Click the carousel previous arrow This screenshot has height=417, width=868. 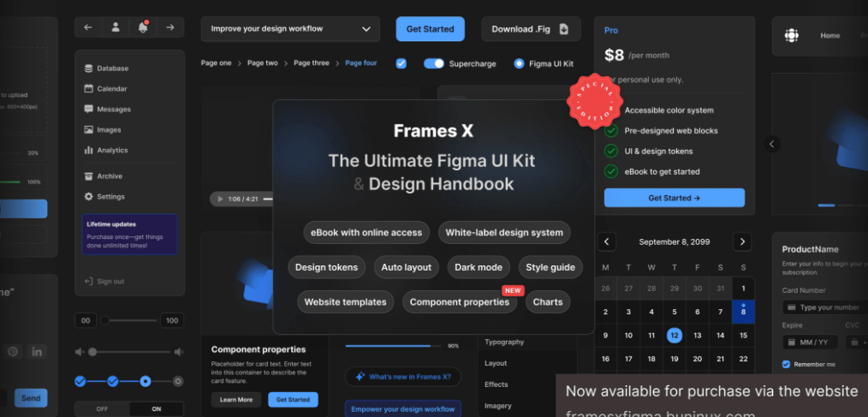coord(771,144)
